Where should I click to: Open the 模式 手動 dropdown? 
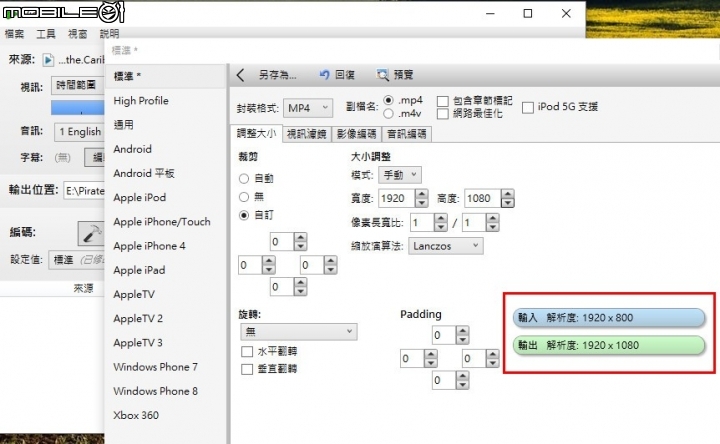399,175
